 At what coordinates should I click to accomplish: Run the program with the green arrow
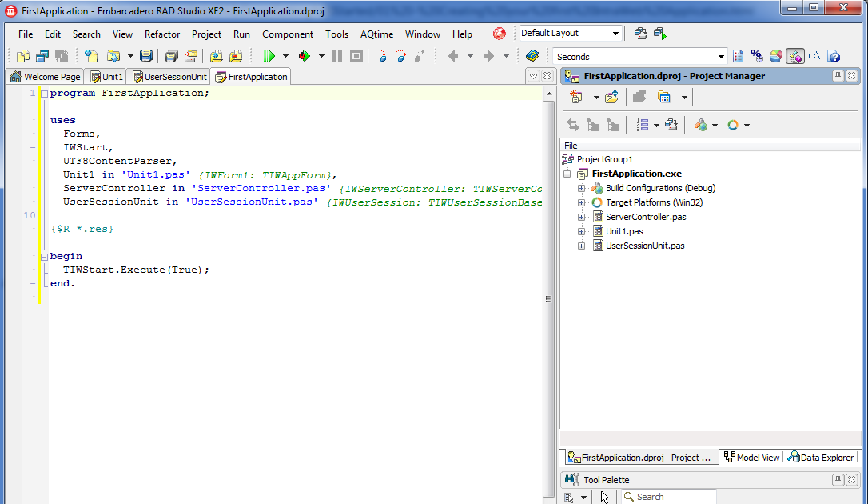[x=269, y=56]
